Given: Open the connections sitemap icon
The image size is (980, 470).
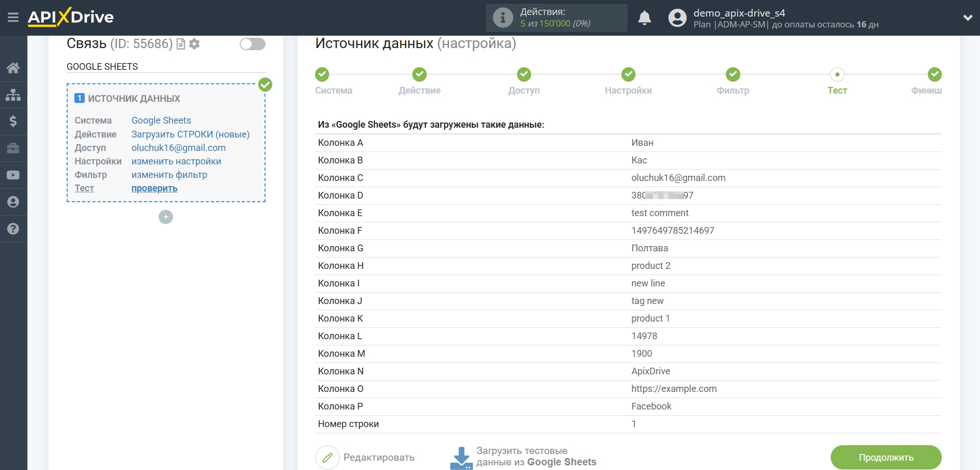Looking at the screenshot, I should pos(13,95).
